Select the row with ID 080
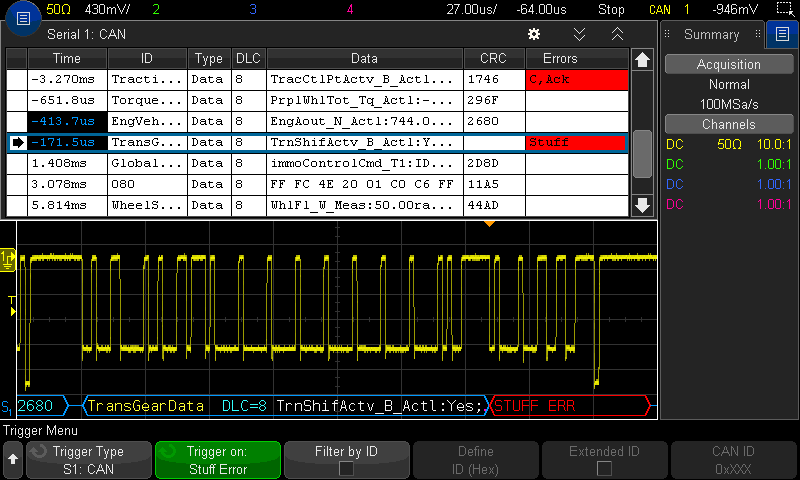 [x=317, y=184]
